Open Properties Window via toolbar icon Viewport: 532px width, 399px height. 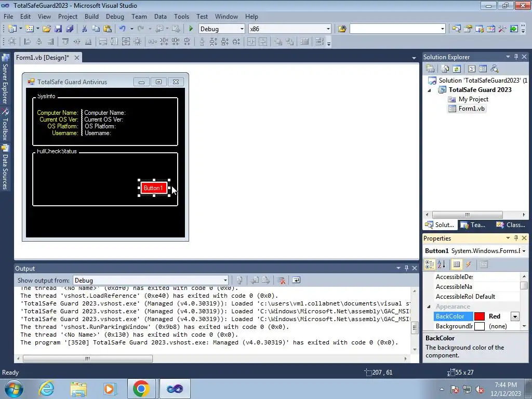[x=468, y=29]
